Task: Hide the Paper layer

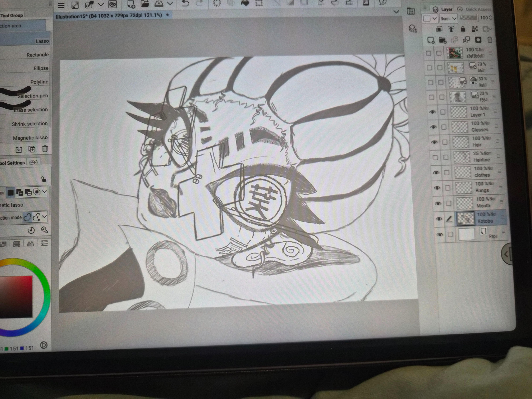Action: 440,235
